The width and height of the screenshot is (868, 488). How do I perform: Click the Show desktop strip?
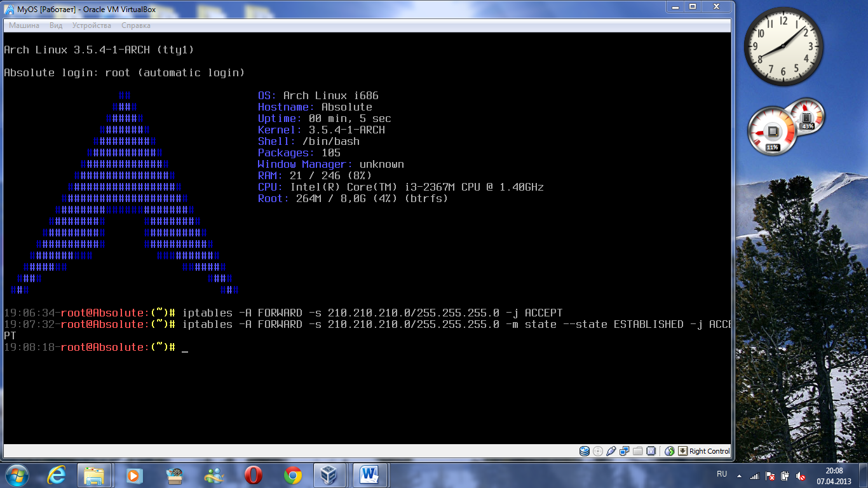point(864,475)
